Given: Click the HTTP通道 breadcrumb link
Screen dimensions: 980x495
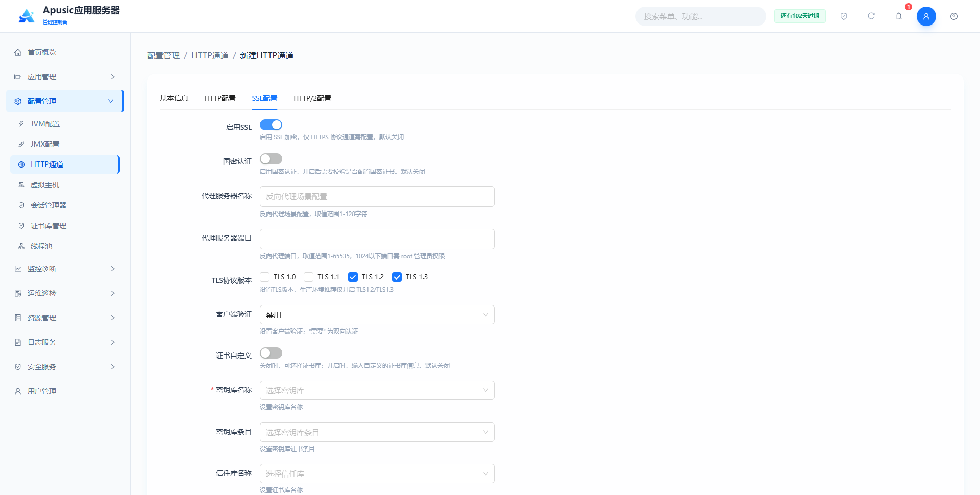Looking at the screenshot, I should [210, 55].
